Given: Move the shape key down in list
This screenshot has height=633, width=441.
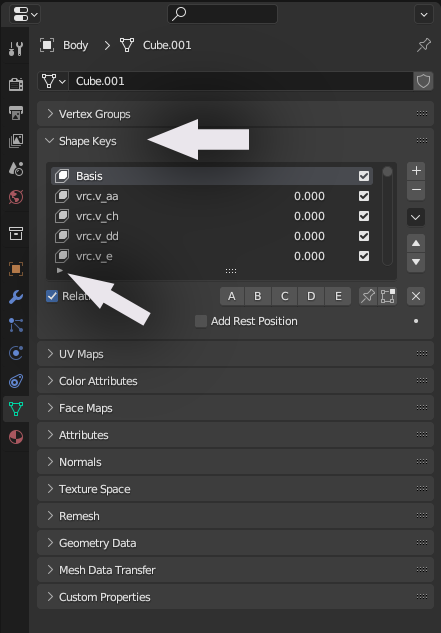Looking at the screenshot, I should pyautogui.click(x=416, y=262).
